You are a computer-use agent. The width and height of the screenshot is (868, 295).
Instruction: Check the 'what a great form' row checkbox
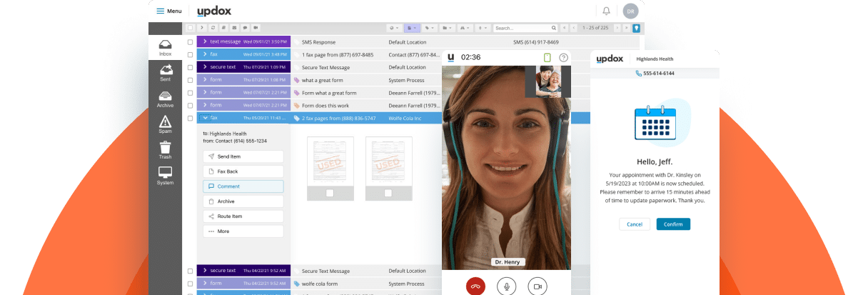coord(190,80)
